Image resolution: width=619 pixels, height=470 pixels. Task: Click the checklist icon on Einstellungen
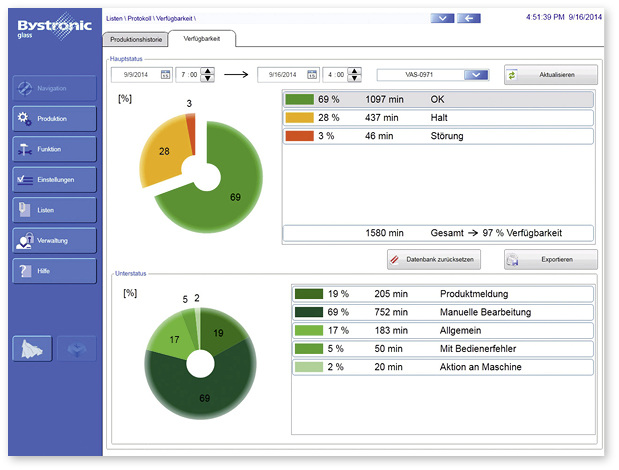tap(25, 180)
